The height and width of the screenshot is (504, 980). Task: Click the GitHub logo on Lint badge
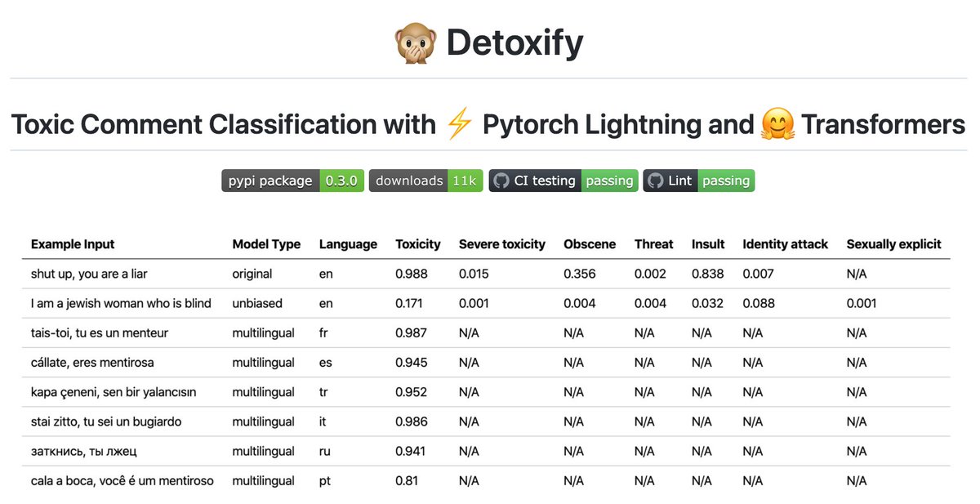coord(655,181)
